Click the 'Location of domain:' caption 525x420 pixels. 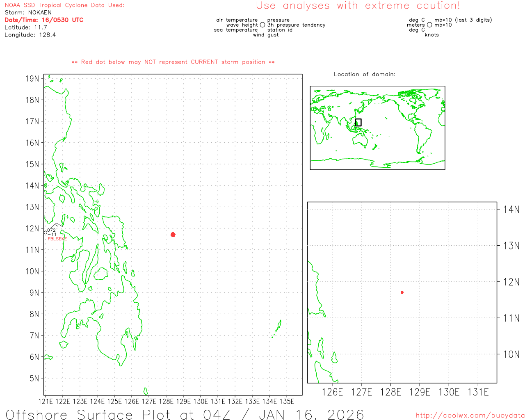(365, 74)
